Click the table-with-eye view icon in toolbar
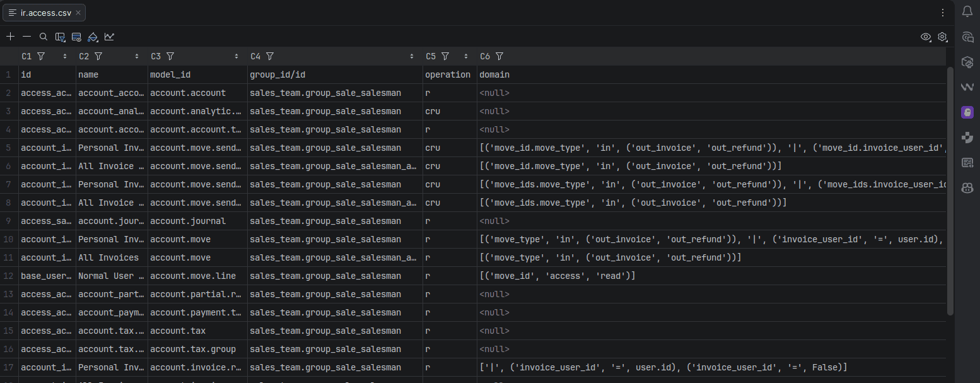This screenshot has width=980, height=383. click(x=77, y=37)
